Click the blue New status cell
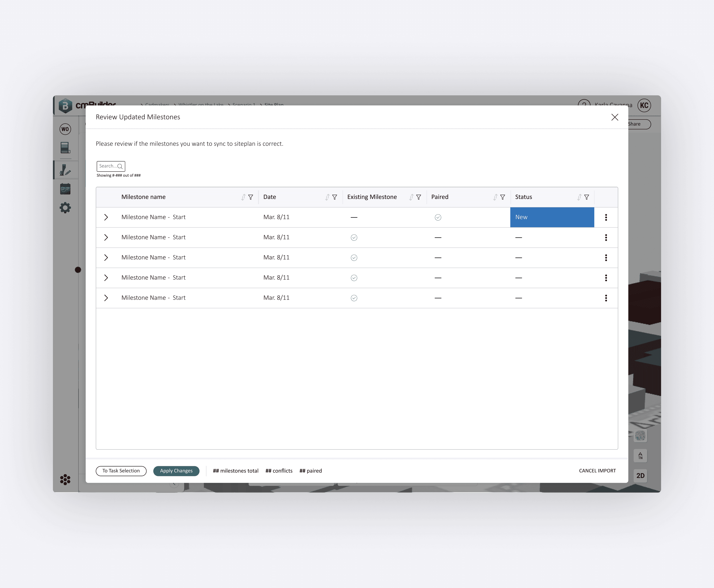Viewport: 714px width, 588px height. pyautogui.click(x=552, y=217)
